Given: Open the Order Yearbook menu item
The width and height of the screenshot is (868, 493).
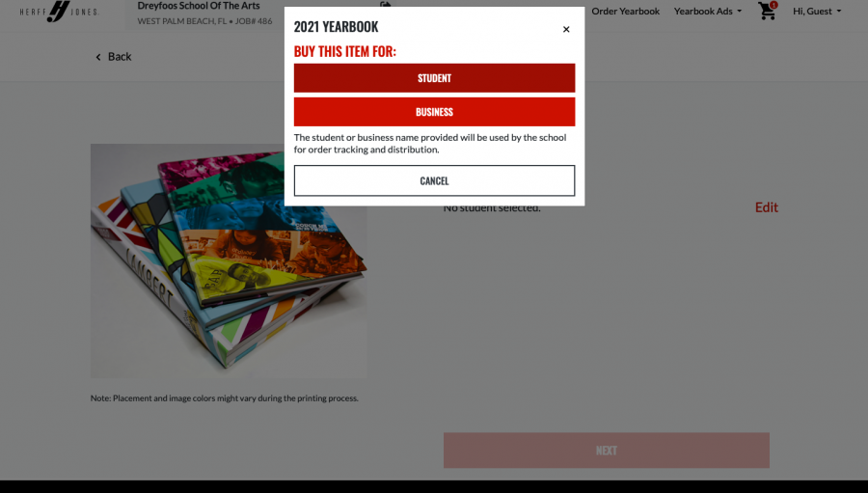Looking at the screenshot, I should [x=626, y=11].
